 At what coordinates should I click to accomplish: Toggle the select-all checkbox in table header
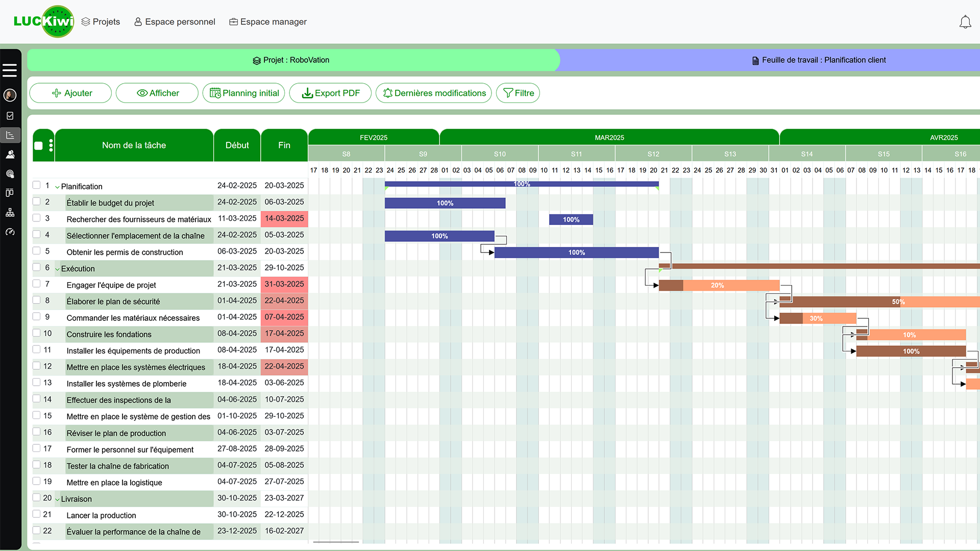38,146
